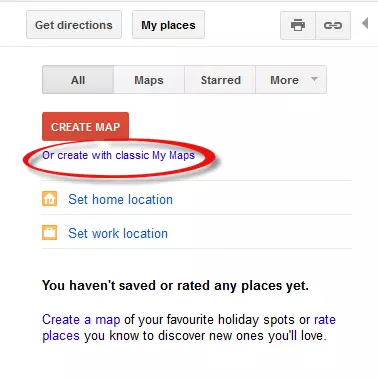This screenshot has width=378, height=379.
Task: Click the 'You haven't saved or rated' heading
Action: click(175, 286)
